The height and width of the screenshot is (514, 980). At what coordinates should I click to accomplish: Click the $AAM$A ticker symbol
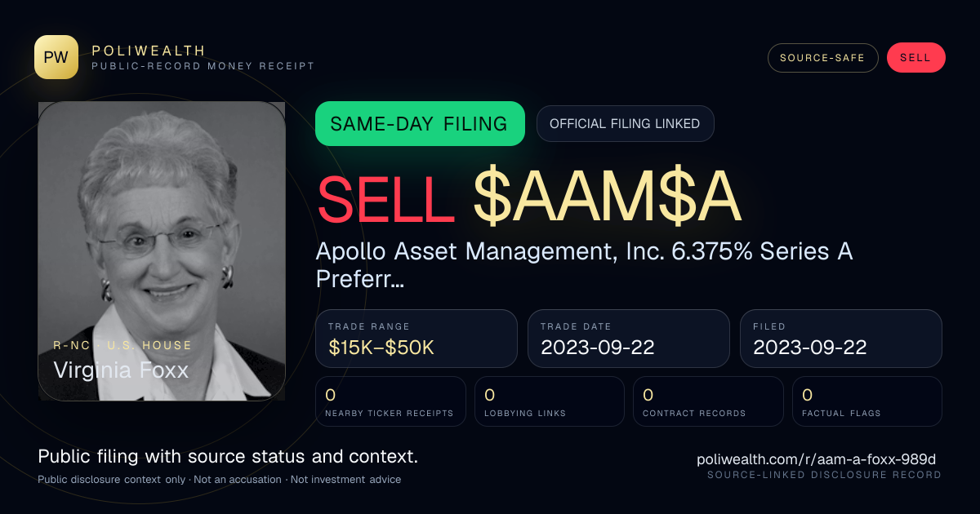607,199
